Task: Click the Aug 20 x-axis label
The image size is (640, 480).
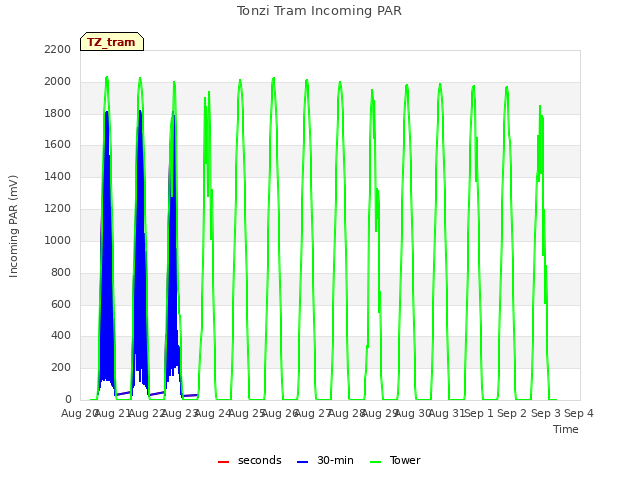Action: point(78,413)
